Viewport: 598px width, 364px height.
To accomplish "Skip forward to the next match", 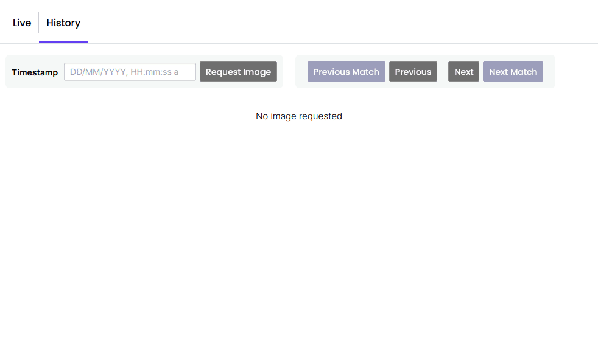I will pos(513,72).
